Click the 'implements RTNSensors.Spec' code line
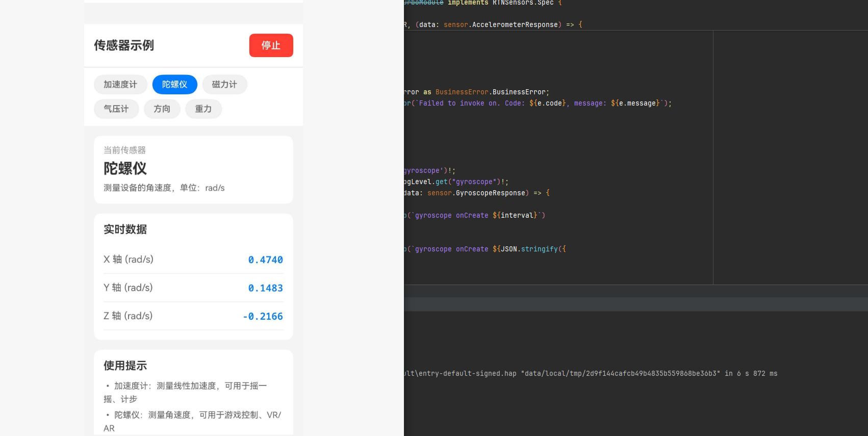868x436 pixels. click(483, 3)
